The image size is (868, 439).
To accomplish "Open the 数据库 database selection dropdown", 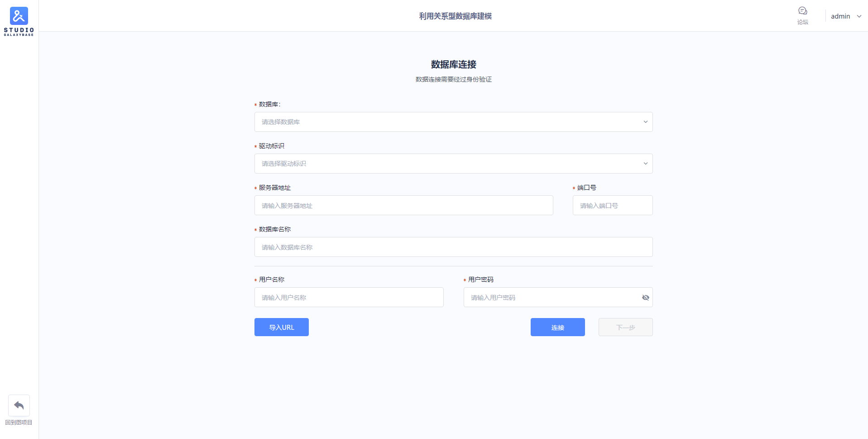I will (x=453, y=121).
